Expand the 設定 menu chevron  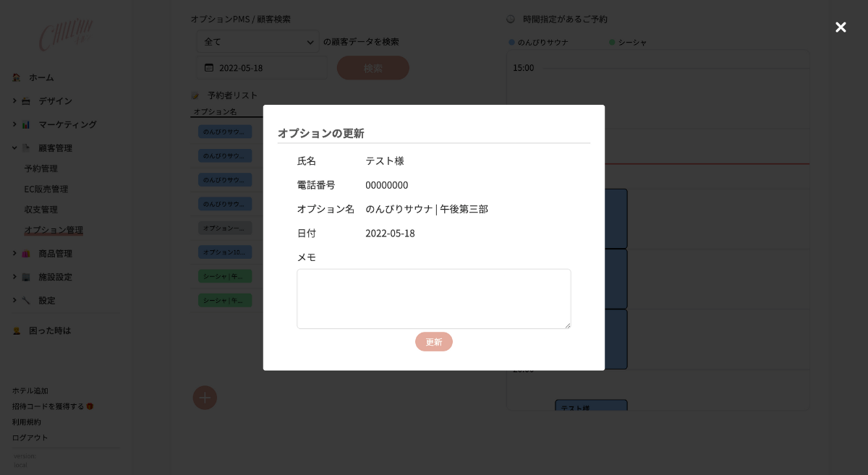pyautogui.click(x=14, y=300)
